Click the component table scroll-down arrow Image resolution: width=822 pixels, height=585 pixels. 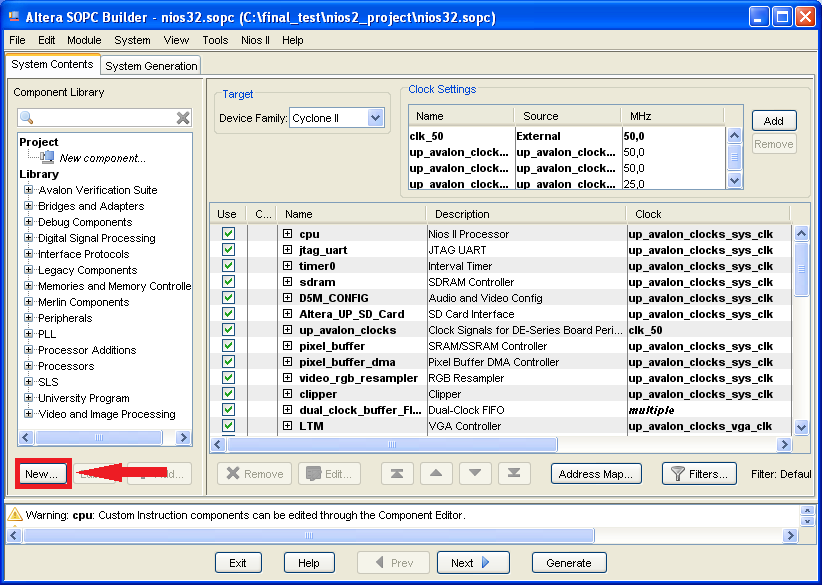(x=801, y=427)
